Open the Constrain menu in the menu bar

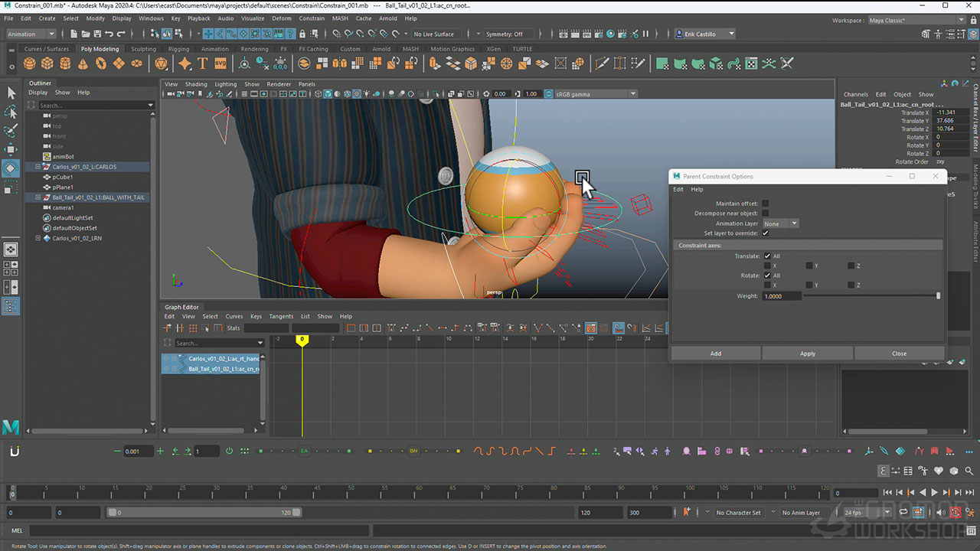(312, 18)
